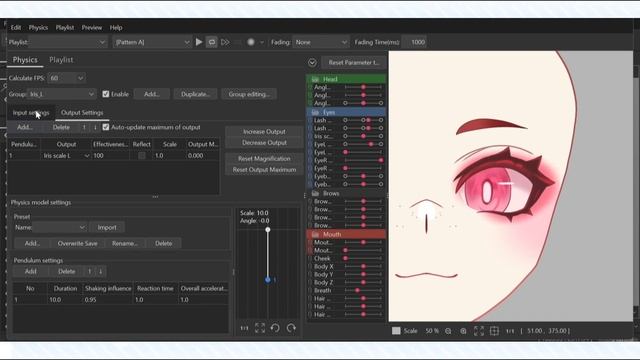Open the Edit menu

[x=16, y=27]
